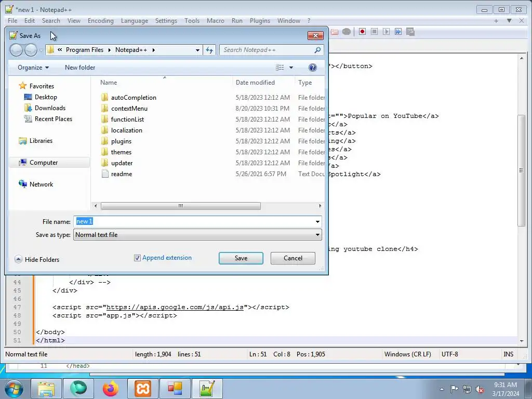532x399 pixels.
Task: Click the horizontal scrollbar thumb in file list
Action: [x=181, y=206]
